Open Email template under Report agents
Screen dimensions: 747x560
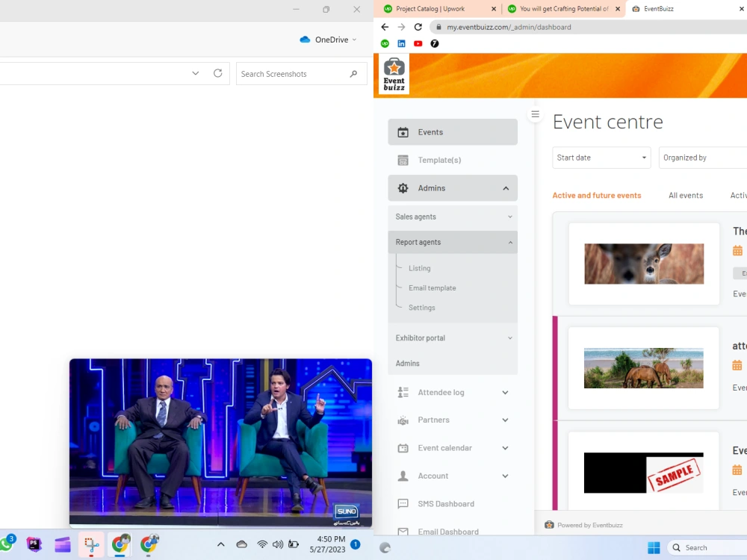click(x=432, y=288)
